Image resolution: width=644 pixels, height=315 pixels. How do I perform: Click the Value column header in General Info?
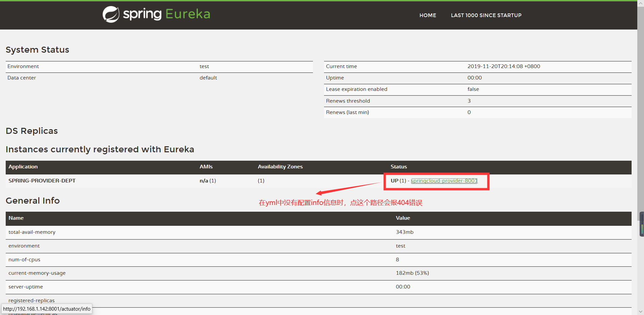pyautogui.click(x=403, y=218)
